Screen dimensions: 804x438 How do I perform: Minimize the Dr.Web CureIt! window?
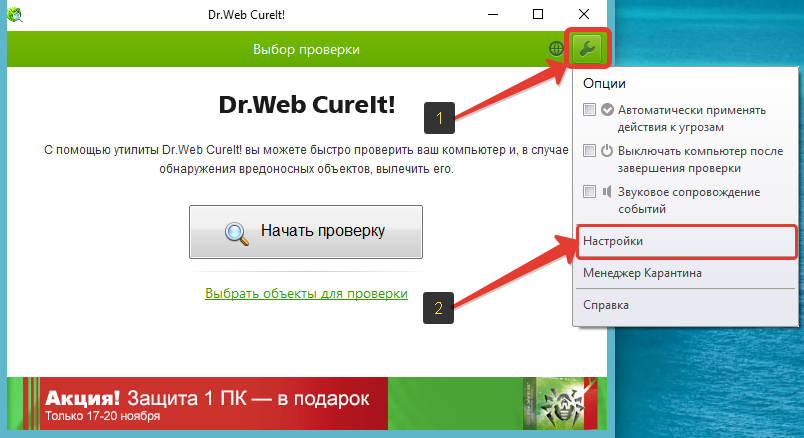pos(493,14)
